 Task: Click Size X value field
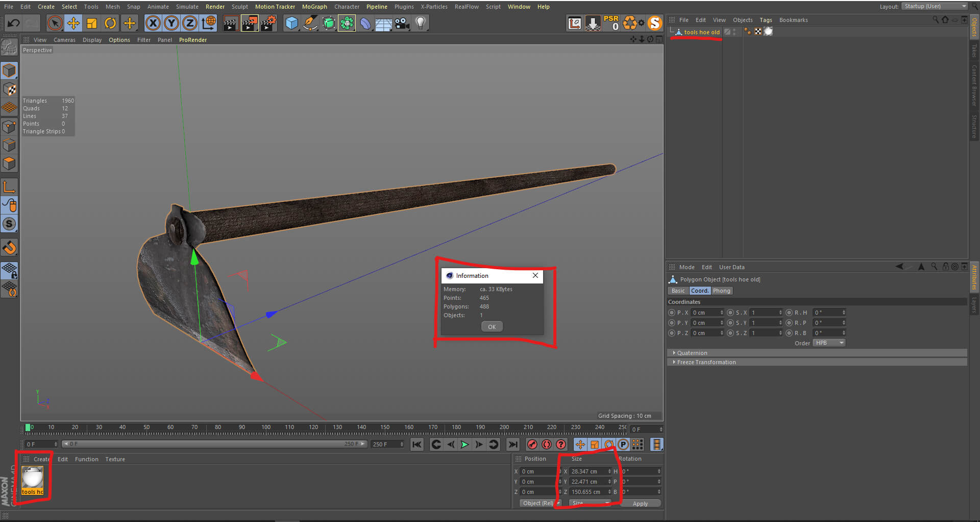tap(590, 471)
